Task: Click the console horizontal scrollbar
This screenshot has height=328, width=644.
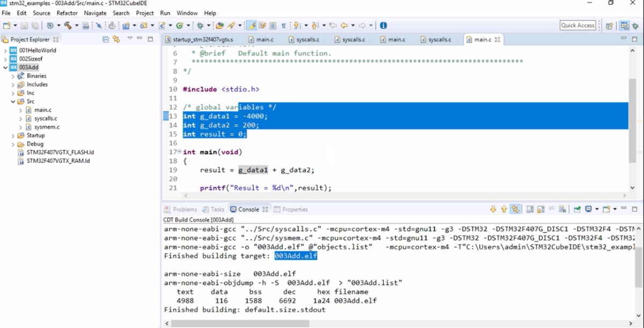Action: [240, 324]
